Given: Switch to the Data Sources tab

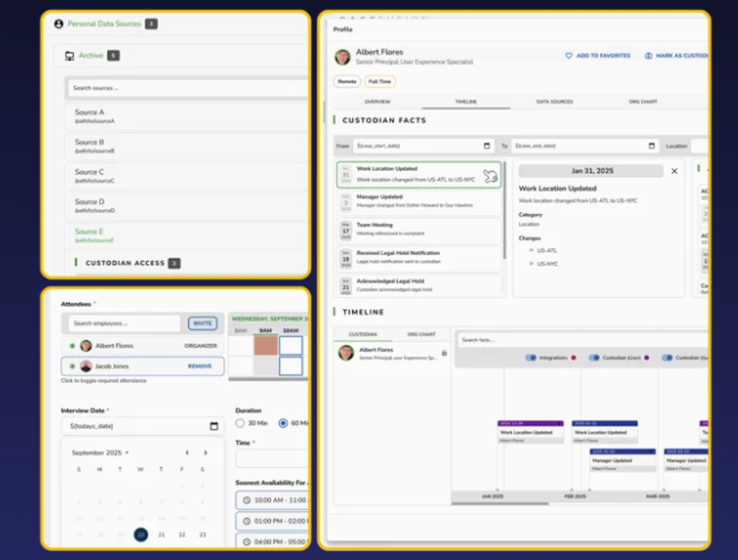Looking at the screenshot, I should 555,102.
